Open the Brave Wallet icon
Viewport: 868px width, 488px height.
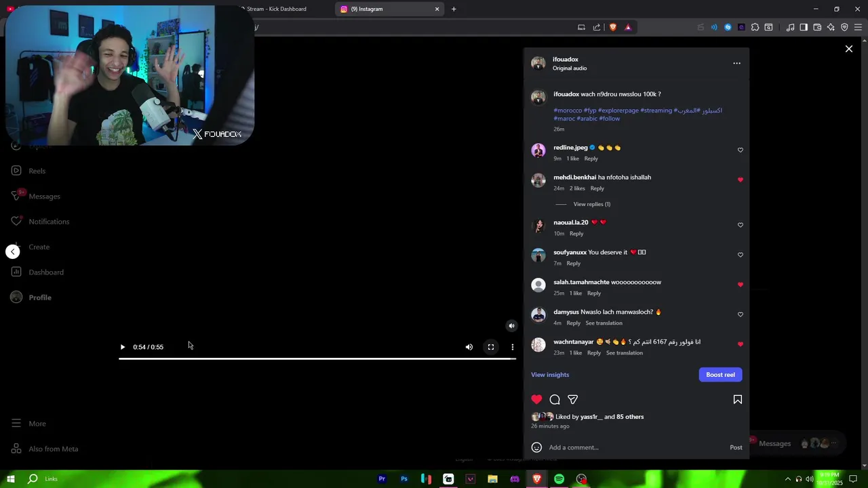click(817, 27)
